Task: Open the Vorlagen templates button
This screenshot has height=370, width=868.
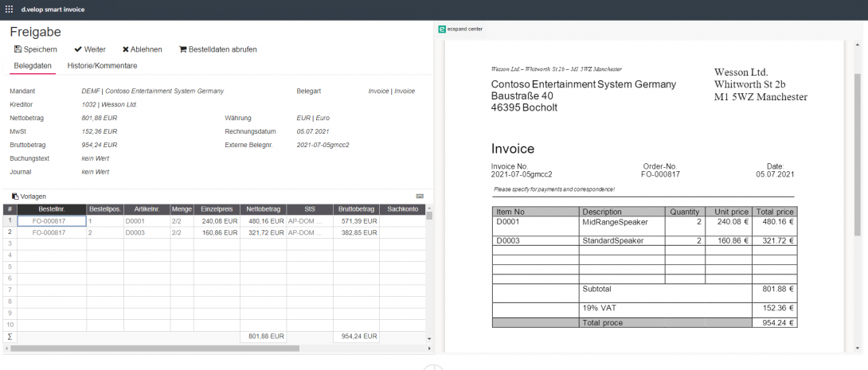Action: (29, 197)
